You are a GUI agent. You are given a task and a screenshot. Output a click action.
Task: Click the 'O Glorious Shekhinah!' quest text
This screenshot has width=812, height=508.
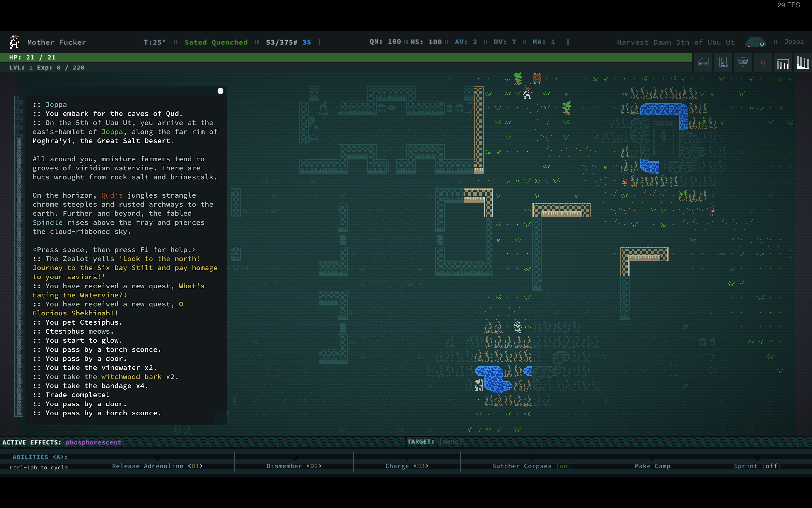pos(107,308)
